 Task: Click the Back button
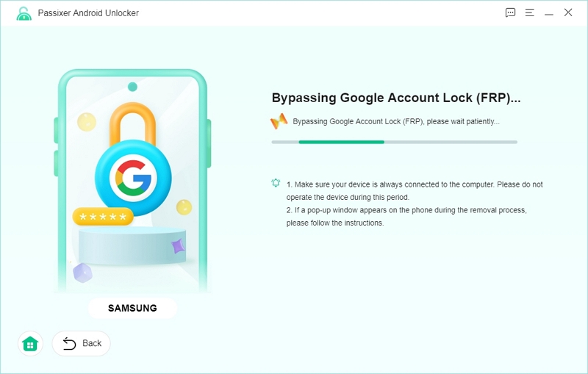(x=82, y=343)
